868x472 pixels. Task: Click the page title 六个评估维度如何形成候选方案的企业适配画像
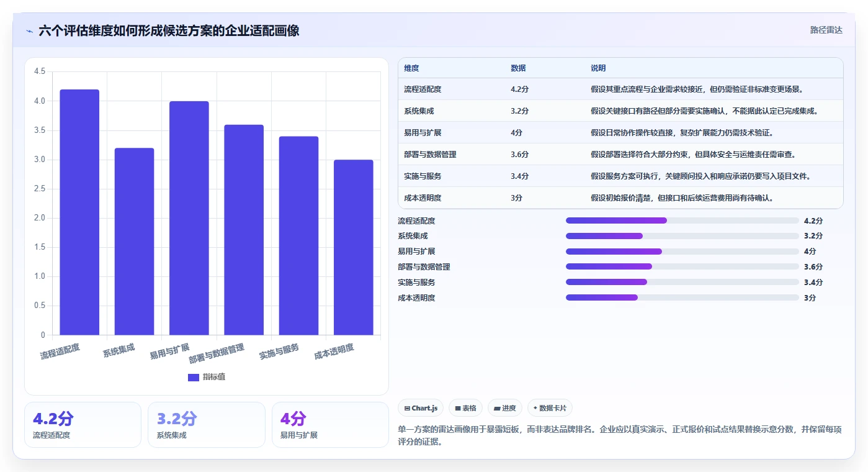pyautogui.click(x=169, y=30)
